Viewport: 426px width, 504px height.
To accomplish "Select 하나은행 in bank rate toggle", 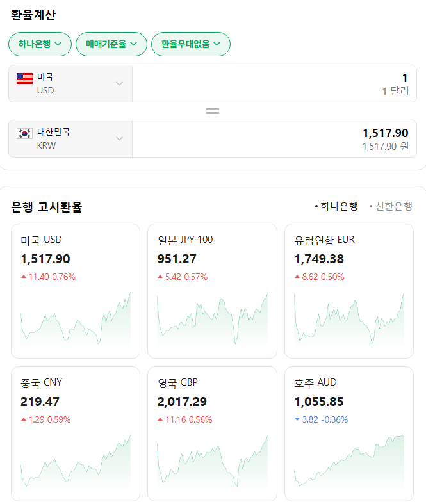I will point(336,206).
